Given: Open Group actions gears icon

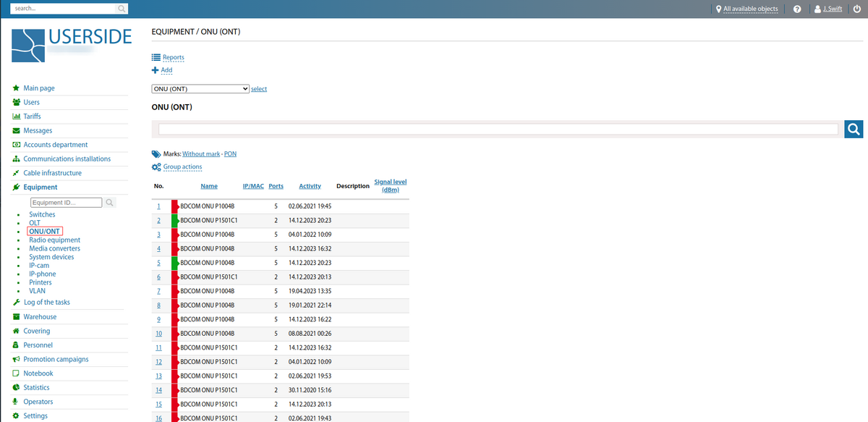Looking at the screenshot, I should pyautogui.click(x=156, y=166).
